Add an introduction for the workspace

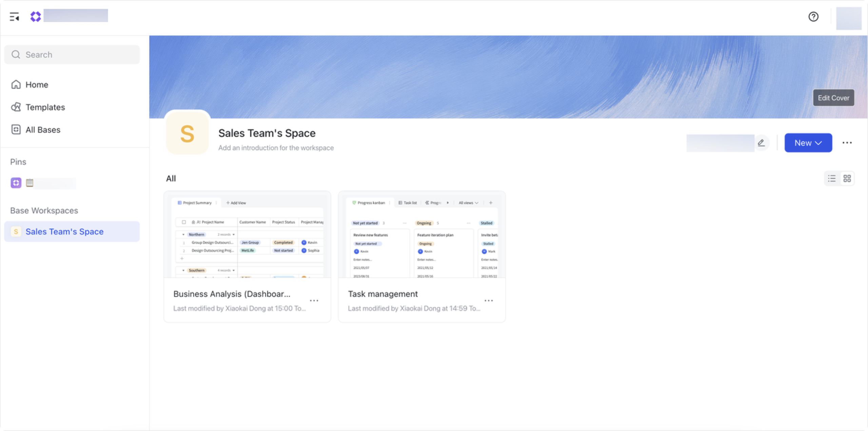(x=276, y=148)
